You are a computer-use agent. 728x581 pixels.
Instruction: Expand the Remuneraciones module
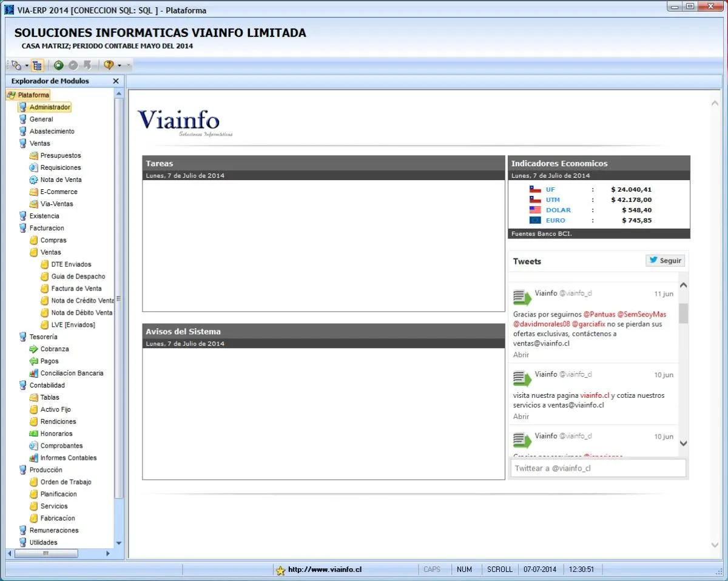(x=53, y=531)
